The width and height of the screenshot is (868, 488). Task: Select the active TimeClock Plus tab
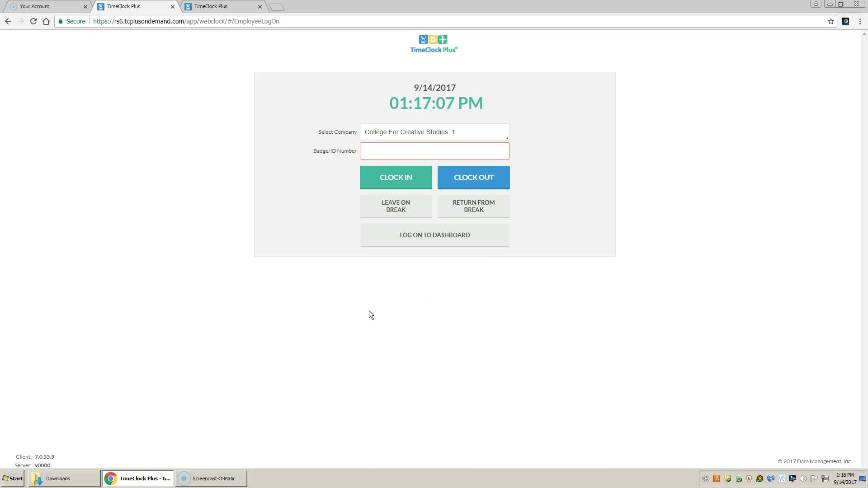pos(136,6)
